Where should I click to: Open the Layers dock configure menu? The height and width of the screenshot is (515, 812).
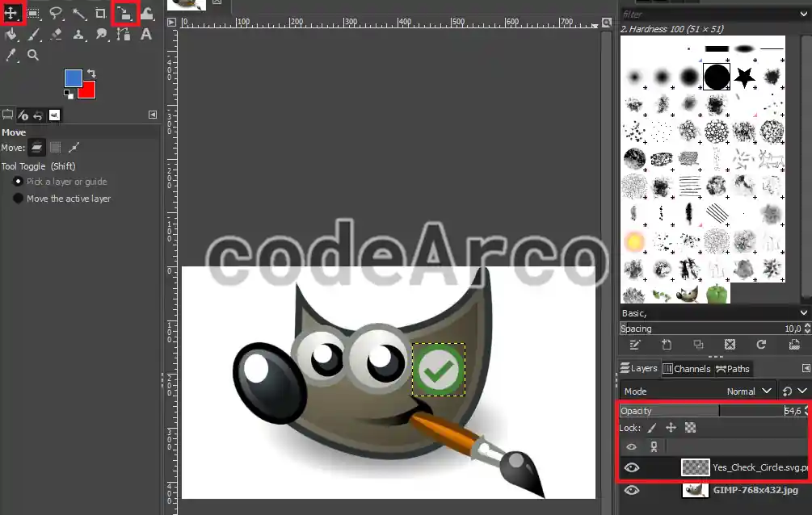point(806,368)
